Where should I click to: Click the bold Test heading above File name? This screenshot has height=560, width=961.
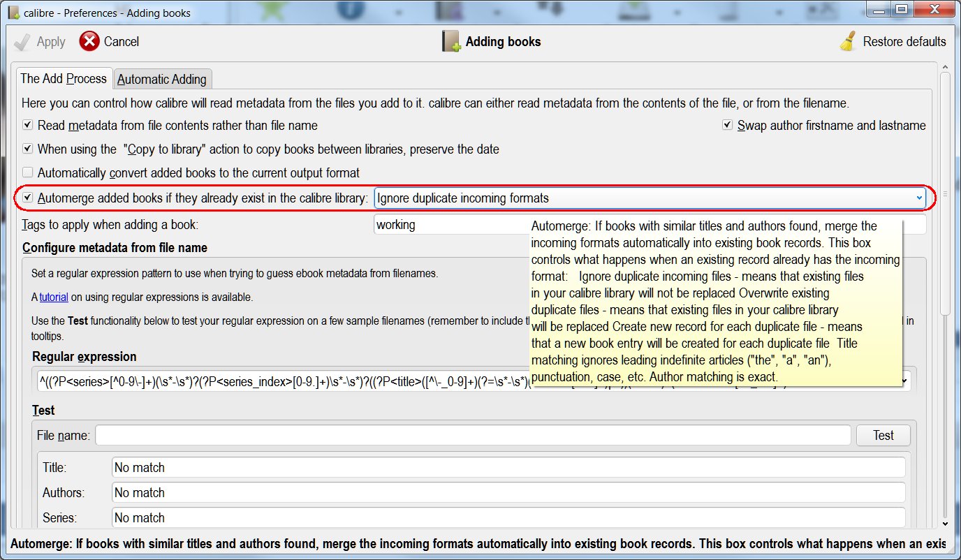coord(43,411)
